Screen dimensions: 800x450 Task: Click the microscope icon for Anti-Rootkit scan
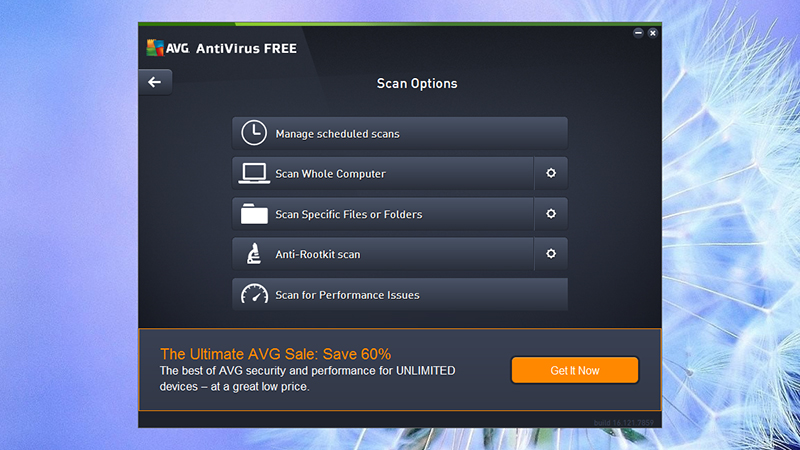[x=254, y=254]
